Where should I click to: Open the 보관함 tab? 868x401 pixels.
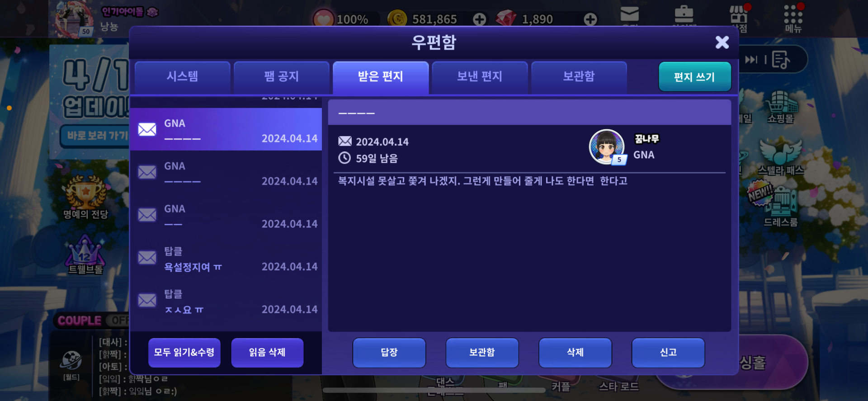pyautogui.click(x=579, y=77)
